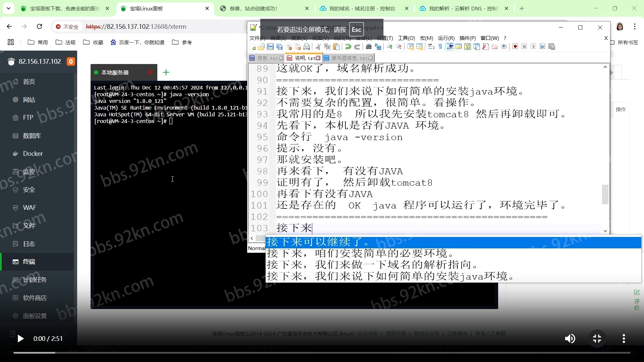Click the Redo arrow in Notepad++ toolbar
This screenshot has height=362, width=644.
click(357, 47)
